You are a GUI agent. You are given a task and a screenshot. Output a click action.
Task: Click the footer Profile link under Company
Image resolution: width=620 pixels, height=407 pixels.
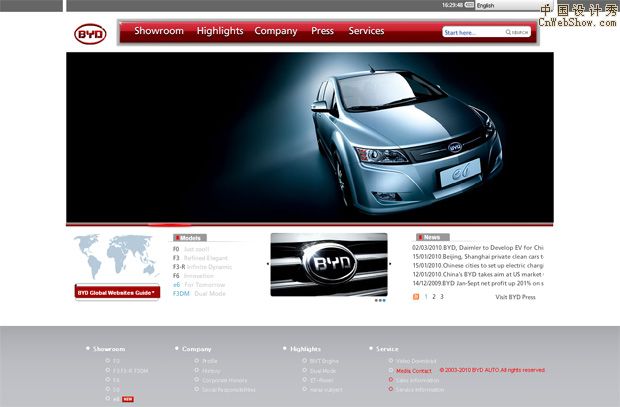pyautogui.click(x=210, y=361)
